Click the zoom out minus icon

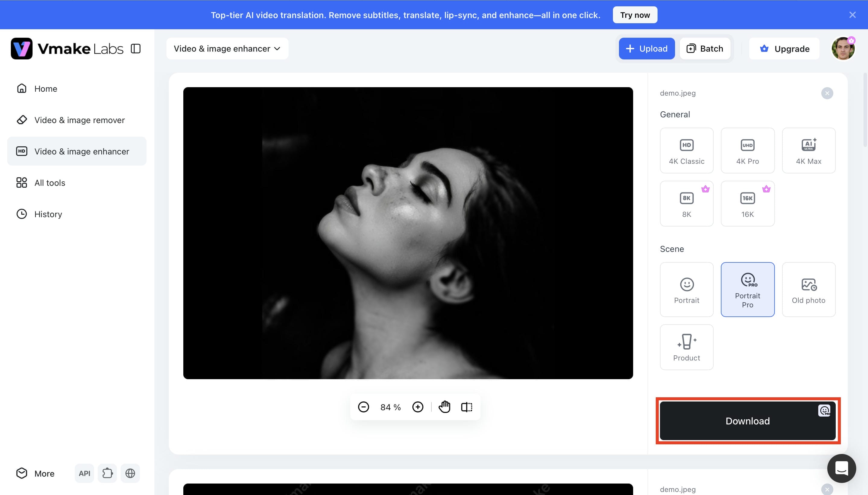click(x=363, y=407)
